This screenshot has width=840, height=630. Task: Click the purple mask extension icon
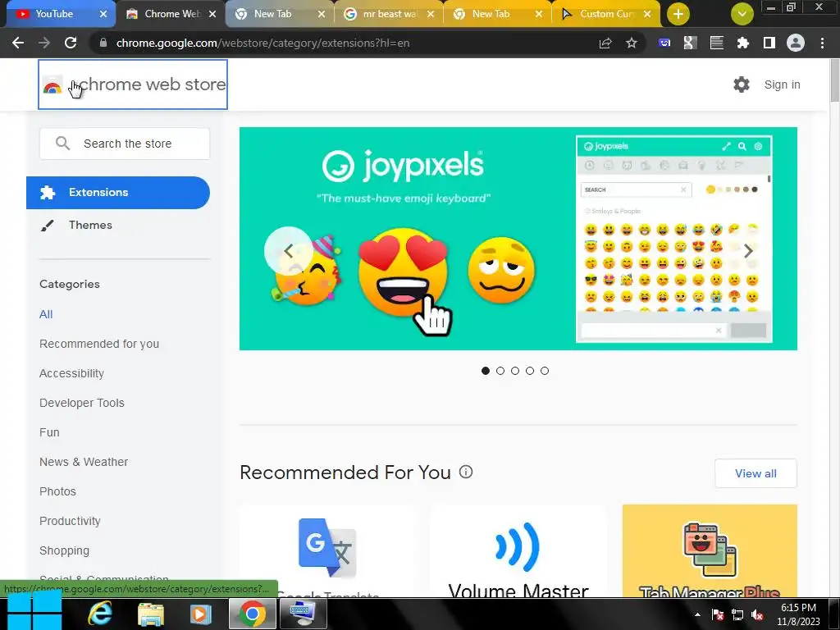coord(664,43)
